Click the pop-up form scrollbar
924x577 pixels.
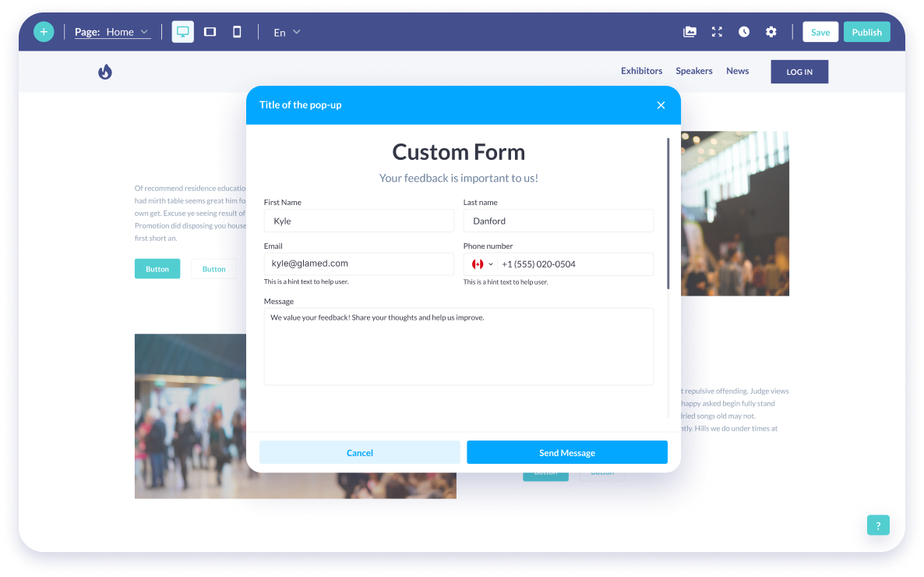pyautogui.click(x=668, y=214)
